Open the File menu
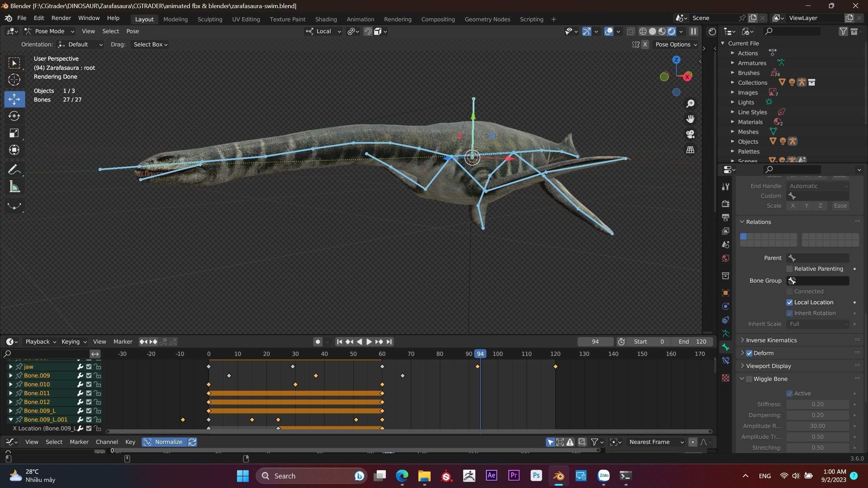868x488 pixels. pyautogui.click(x=22, y=18)
